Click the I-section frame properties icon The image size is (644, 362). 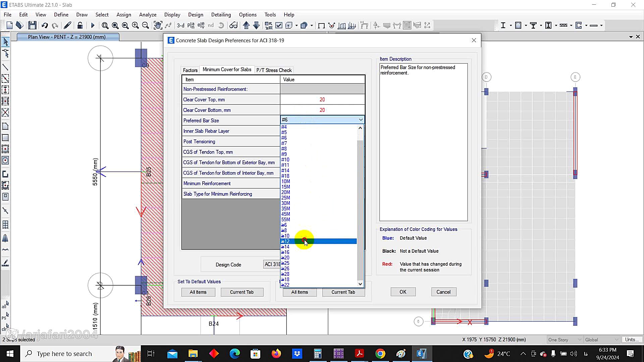pos(503,25)
